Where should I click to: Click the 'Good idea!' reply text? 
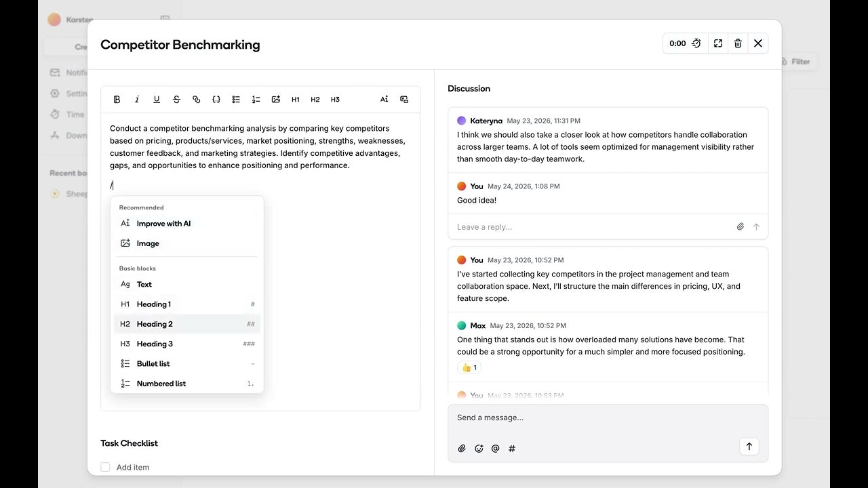coord(477,201)
